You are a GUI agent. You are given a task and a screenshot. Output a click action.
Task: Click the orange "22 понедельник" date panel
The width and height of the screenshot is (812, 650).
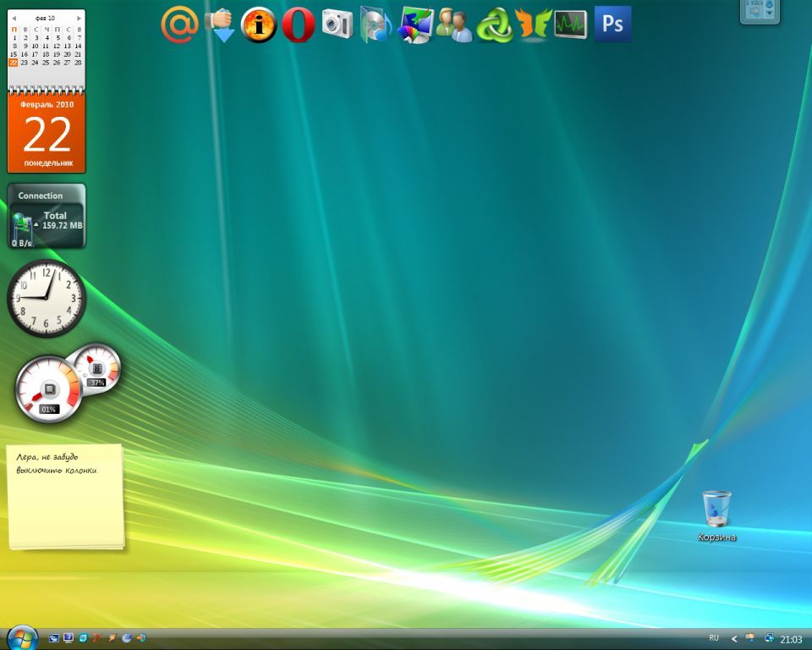coord(47,133)
